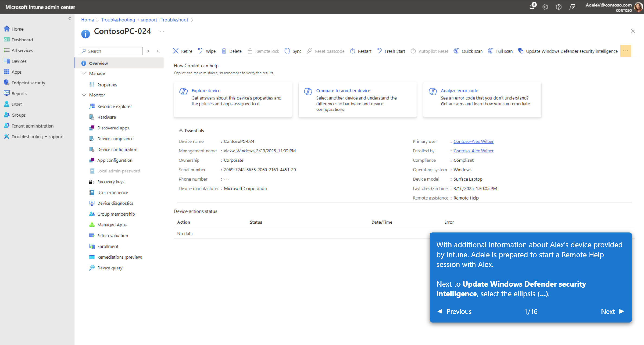
Task: Collapse the Manage section
Action: (84, 73)
